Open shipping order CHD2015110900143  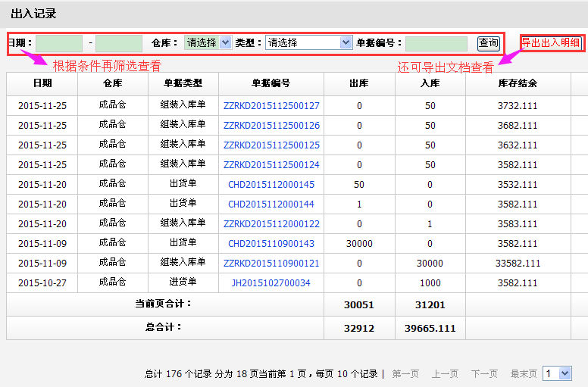pos(271,244)
